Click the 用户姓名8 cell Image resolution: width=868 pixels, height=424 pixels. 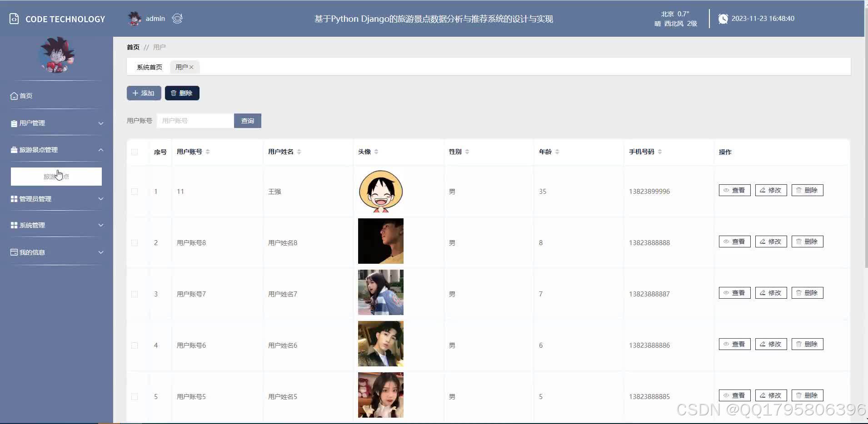pyautogui.click(x=283, y=243)
